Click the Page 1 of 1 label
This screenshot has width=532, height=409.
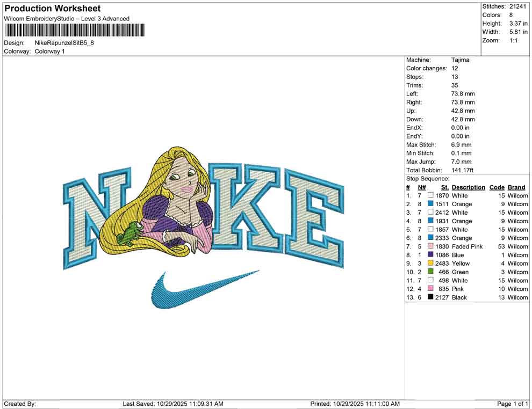coord(512,403)
